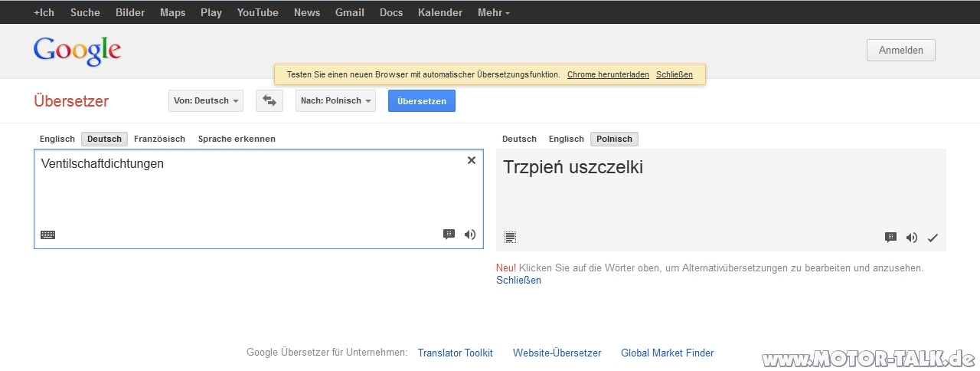Select Englisch as target language tab
The image size is (980, 371).
[x=567, y=139]
